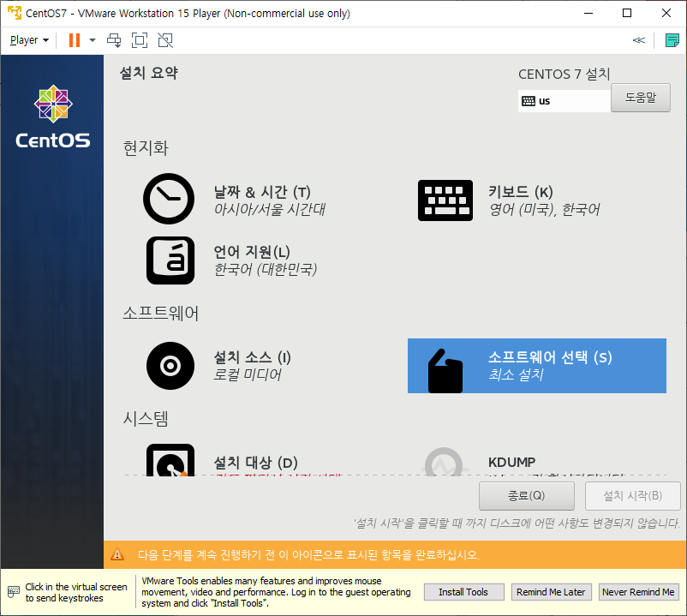Click the 한국어 (대한민국) language text
This screenshot has width=687, height=616.
(x=266, y=269)
